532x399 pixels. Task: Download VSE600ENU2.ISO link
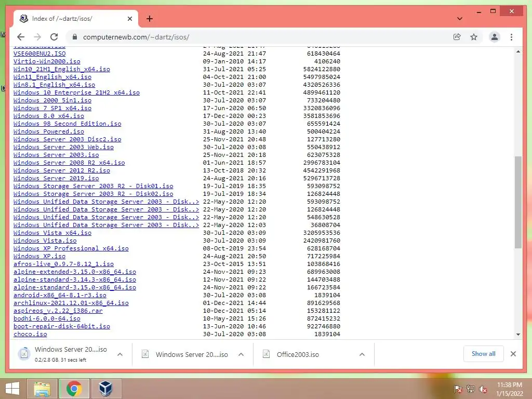(x=39, y=54)
